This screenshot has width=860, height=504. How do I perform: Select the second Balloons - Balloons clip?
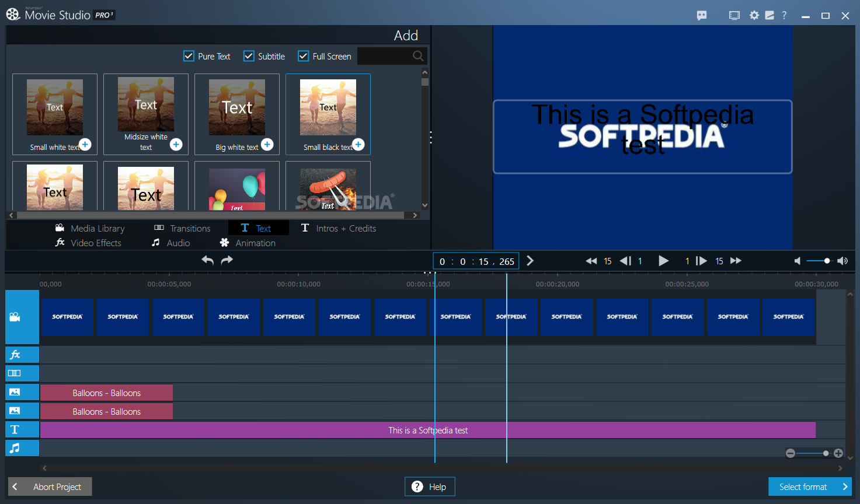coord(106,411)
